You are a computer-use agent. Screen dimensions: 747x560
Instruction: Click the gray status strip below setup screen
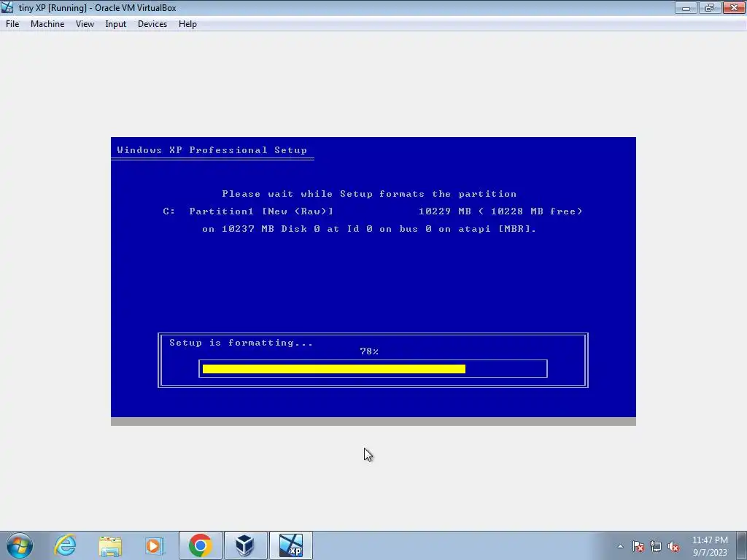click(x=373, y=421)
